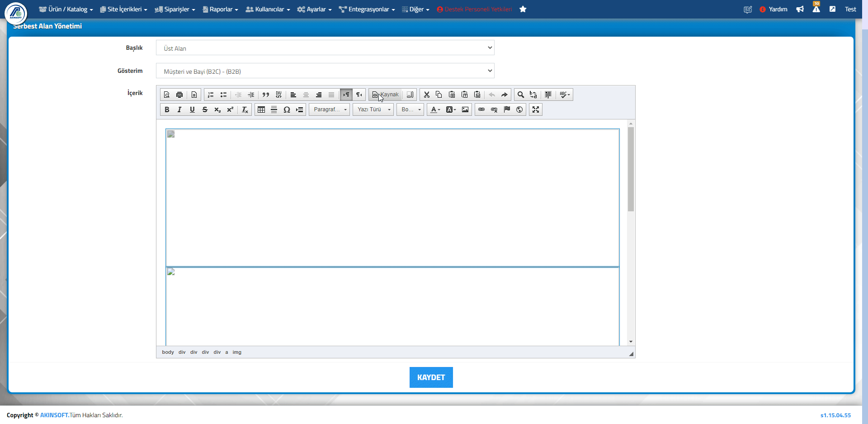Open the spell check dropdown

pyautogui.click(x=565, y=95)
